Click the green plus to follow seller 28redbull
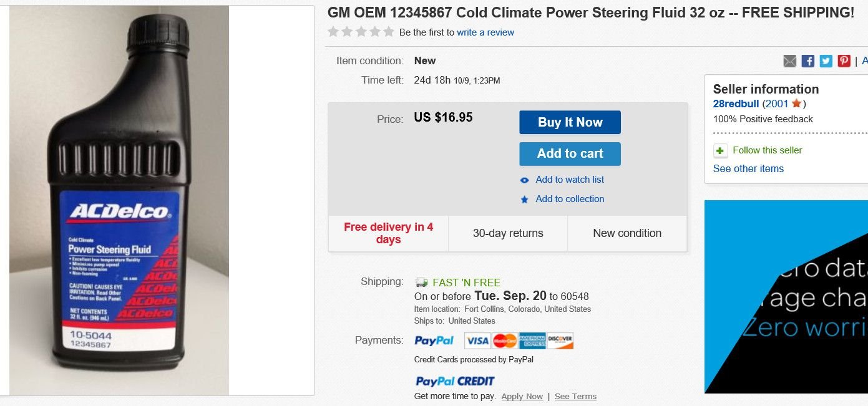 pyautogui.click(x=721, y=150)
